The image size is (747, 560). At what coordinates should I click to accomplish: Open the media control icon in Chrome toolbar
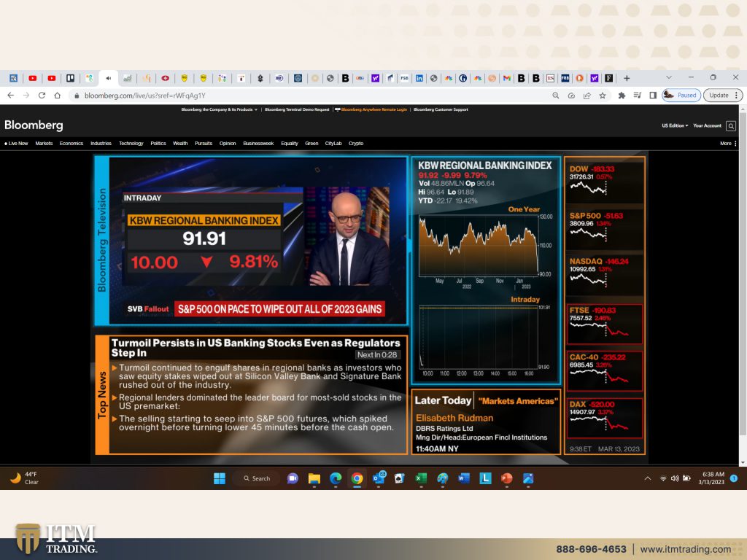pyautogui.click(x=638, y=96)
